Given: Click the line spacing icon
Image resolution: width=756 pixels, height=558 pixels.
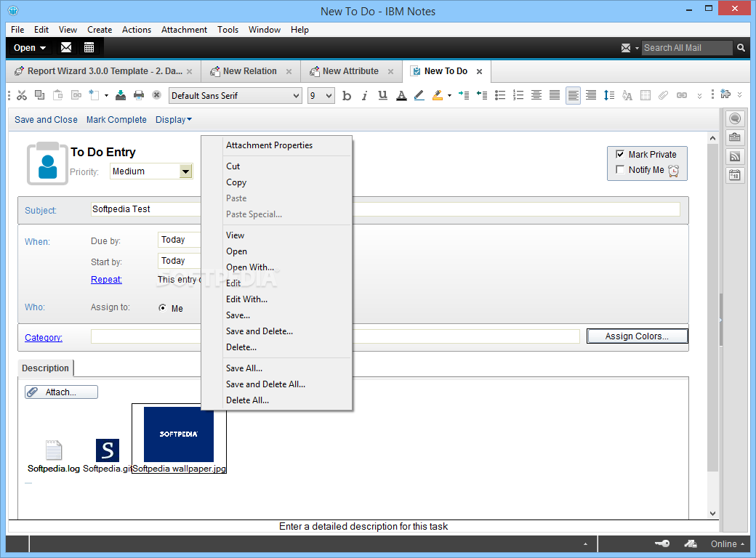Looking at the screenshot, I should tap(609, 95).
